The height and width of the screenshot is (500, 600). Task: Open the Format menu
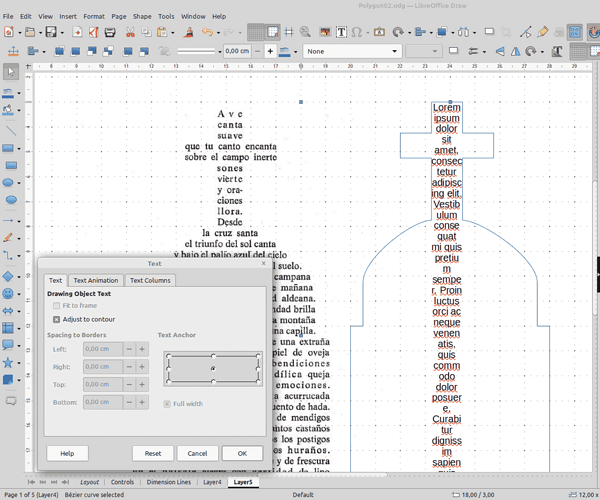94,16
